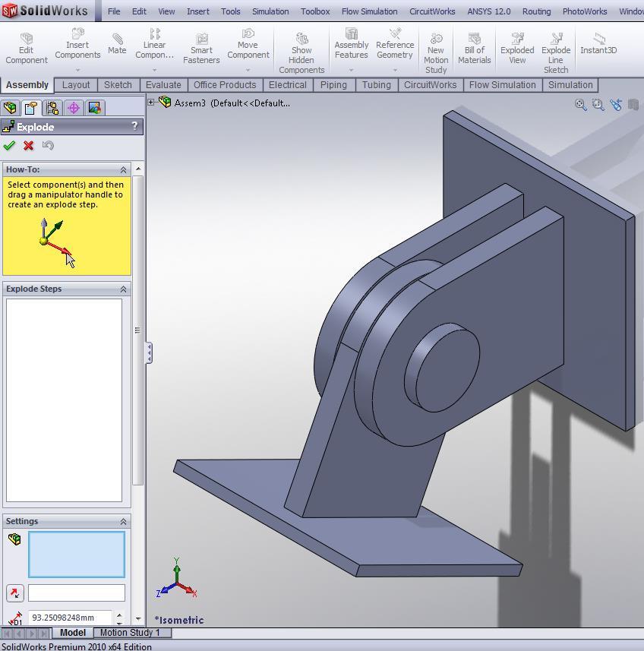Open Insert Components dropdown arrow
This screenshot has height=651, width=644.
point(77,70)
